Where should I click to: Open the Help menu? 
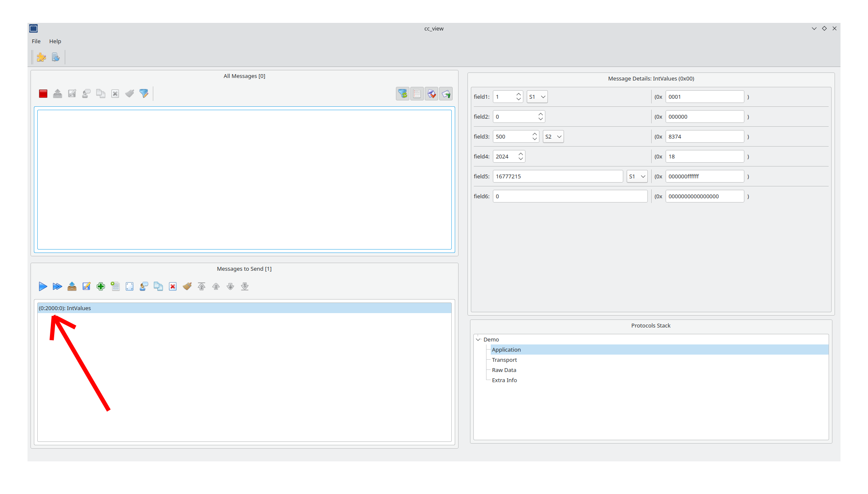pos(55,41)
